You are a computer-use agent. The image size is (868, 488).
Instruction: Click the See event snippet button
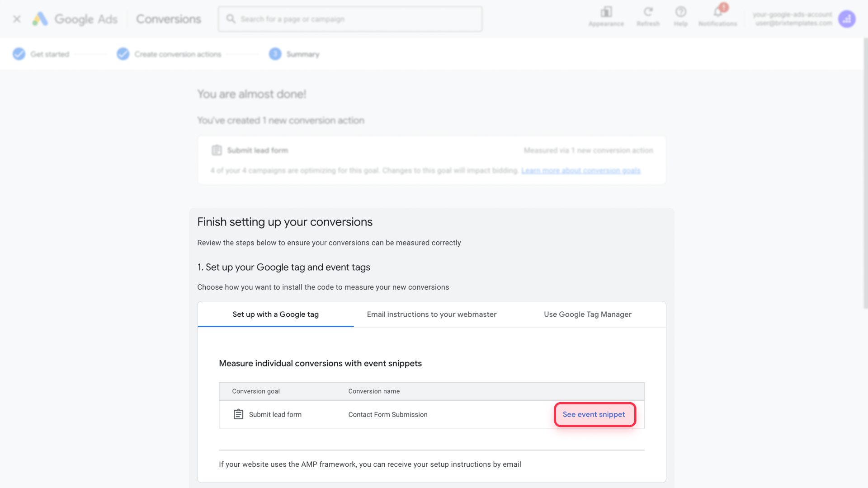click(x=594, y=414)
